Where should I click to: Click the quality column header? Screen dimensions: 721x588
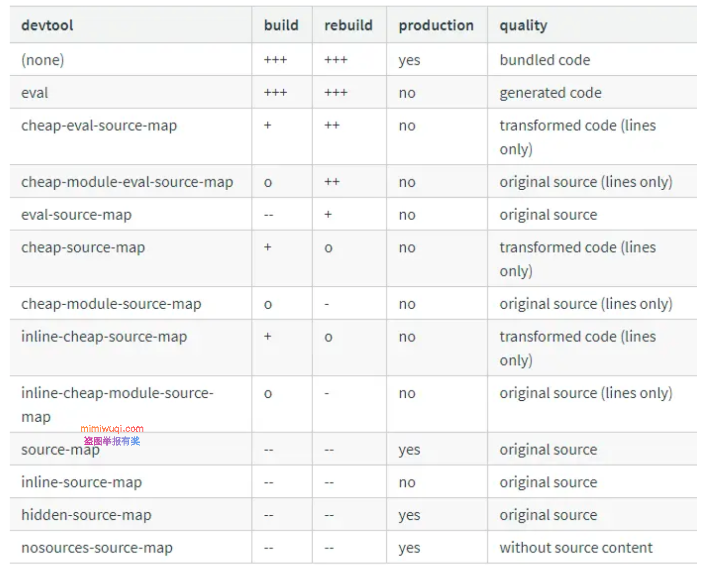click(523, 25)
